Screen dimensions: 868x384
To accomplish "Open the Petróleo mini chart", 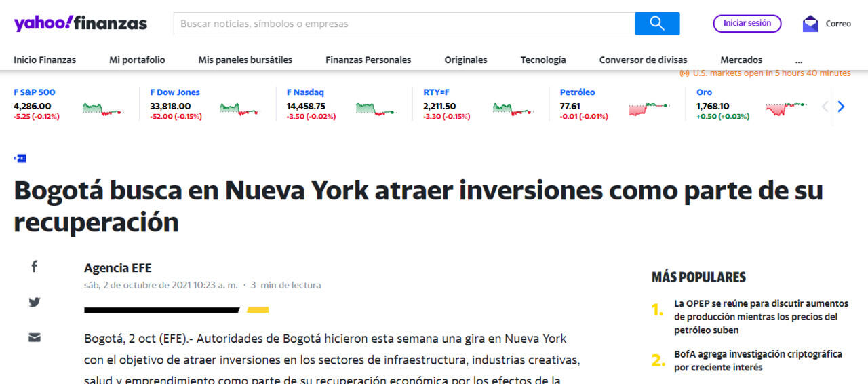I will tap(648, 108).
